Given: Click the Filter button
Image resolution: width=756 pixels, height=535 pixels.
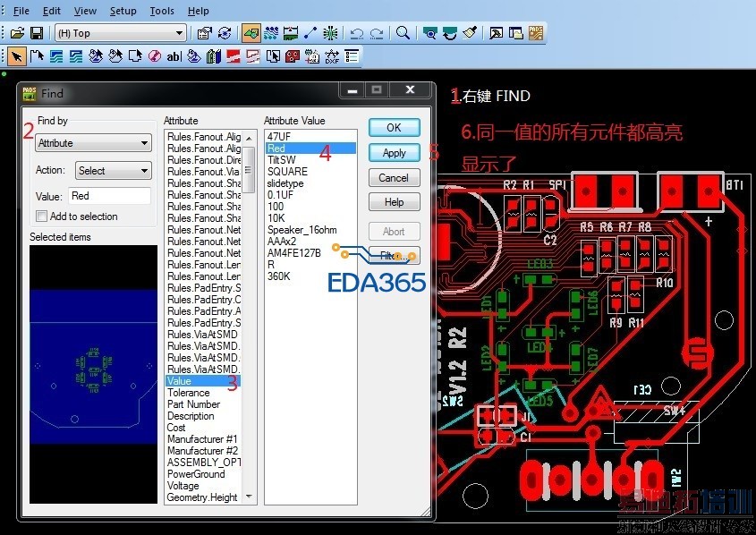Looking at the screenshot, I should click(x=394, y=256).
